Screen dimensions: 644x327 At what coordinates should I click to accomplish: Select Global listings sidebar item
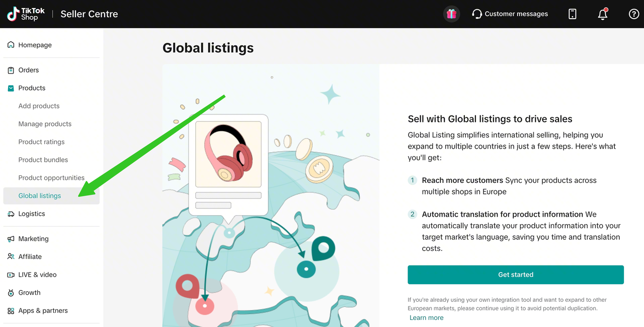pos(51,196)
